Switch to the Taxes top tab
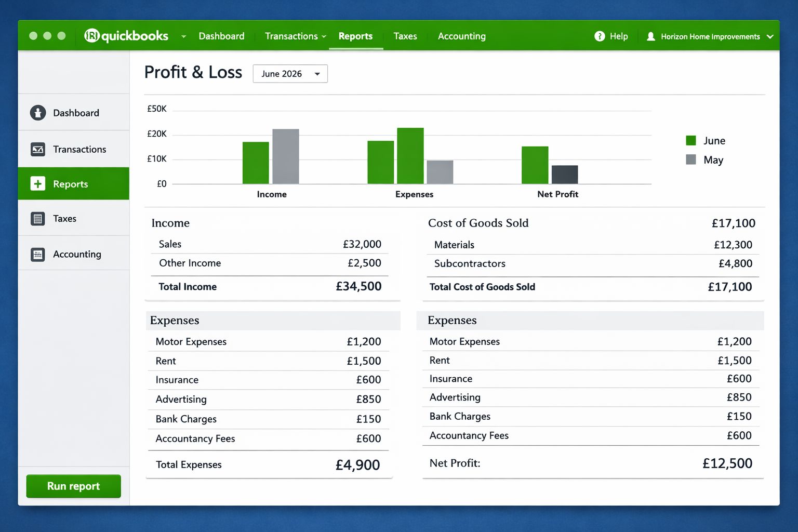Image resolution: width=798 pixels, height=532 pixels. [x=405, y=36]
